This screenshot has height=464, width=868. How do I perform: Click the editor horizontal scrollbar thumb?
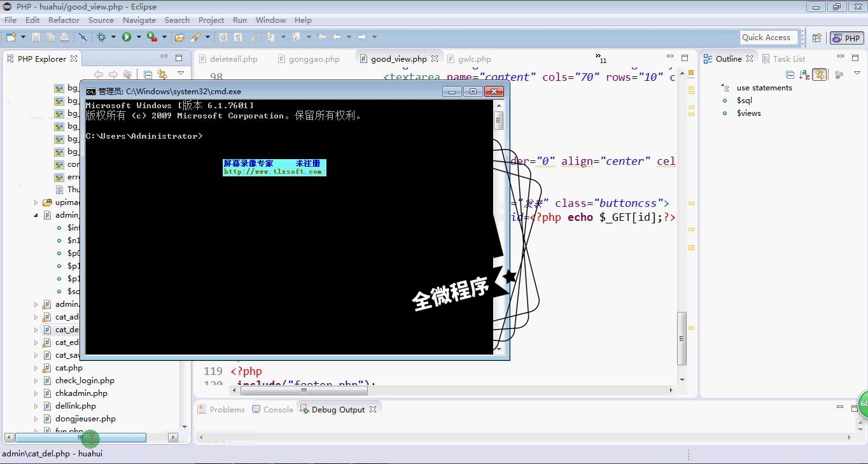[304, 390]
